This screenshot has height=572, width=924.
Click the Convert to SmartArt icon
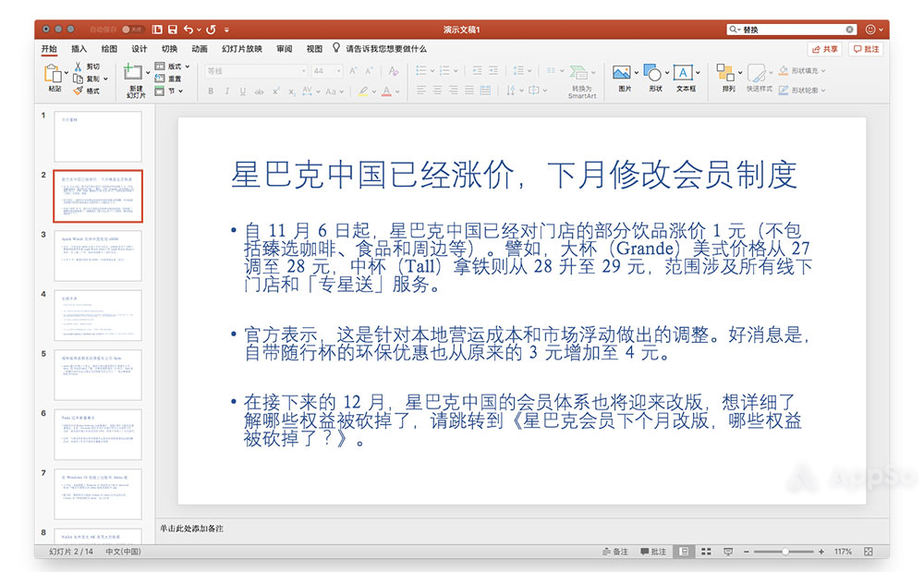(x=578, y=72)
